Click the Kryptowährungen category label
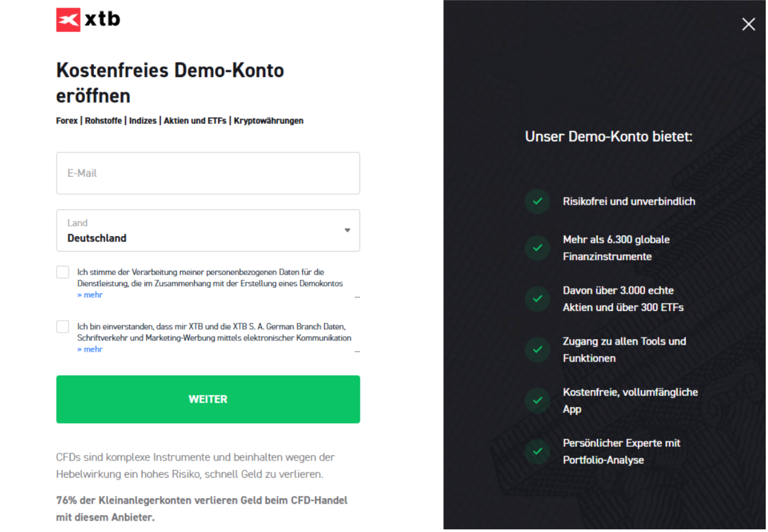This screenshot has width=768, height=532. coord(268,121)
